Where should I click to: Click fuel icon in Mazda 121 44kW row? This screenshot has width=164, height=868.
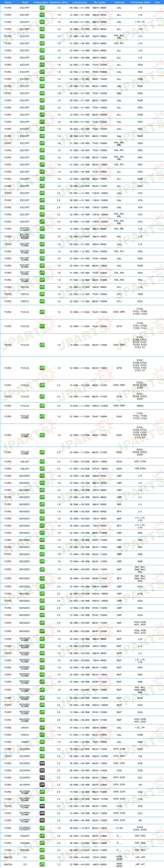click(x=42, y=864)
